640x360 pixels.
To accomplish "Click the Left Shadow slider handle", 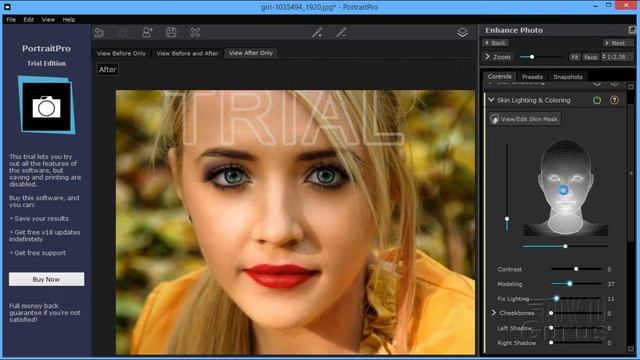I will point(551,328).
